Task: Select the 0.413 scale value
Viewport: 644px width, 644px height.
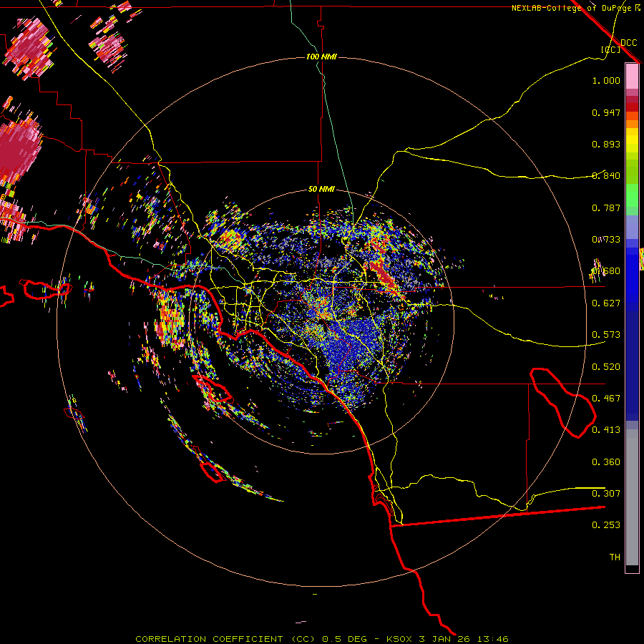Action: tap(606, 430)
